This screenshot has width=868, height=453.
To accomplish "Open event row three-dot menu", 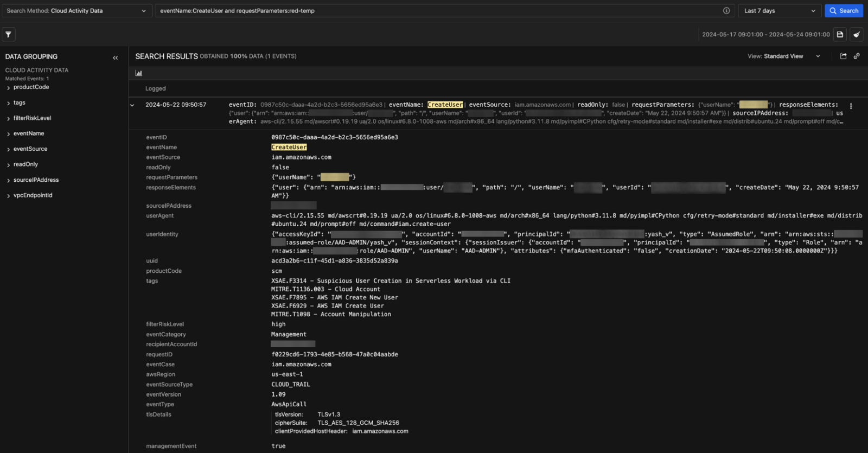I will [x=851, y=106].
